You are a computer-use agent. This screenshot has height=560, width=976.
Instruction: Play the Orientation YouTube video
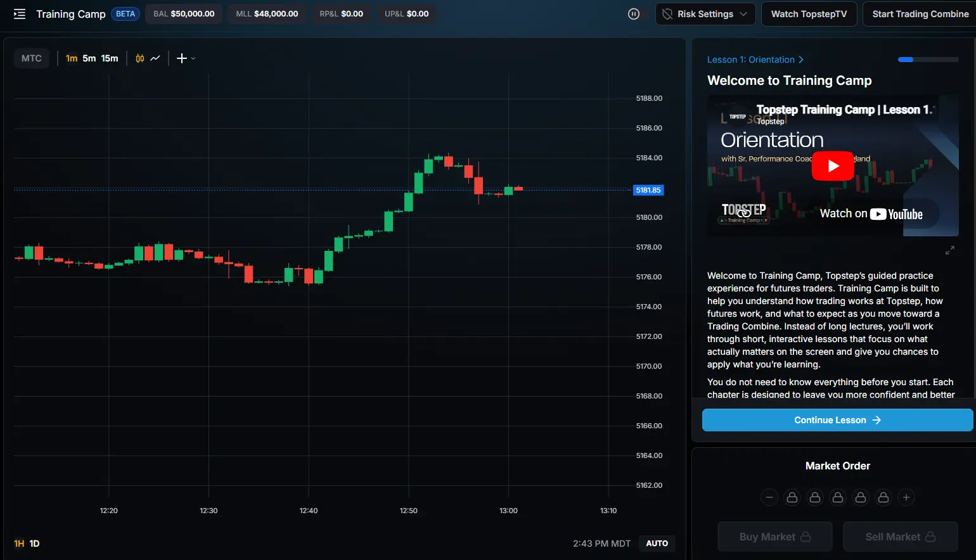832,165
